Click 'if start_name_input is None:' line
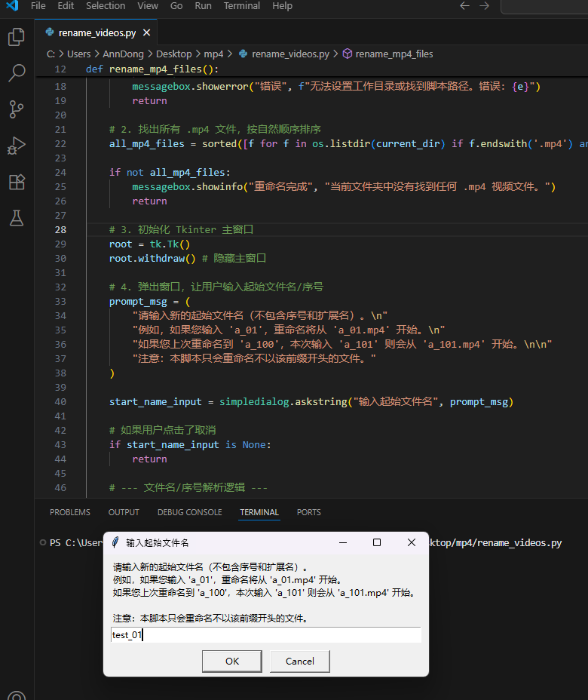 point(190,444)
